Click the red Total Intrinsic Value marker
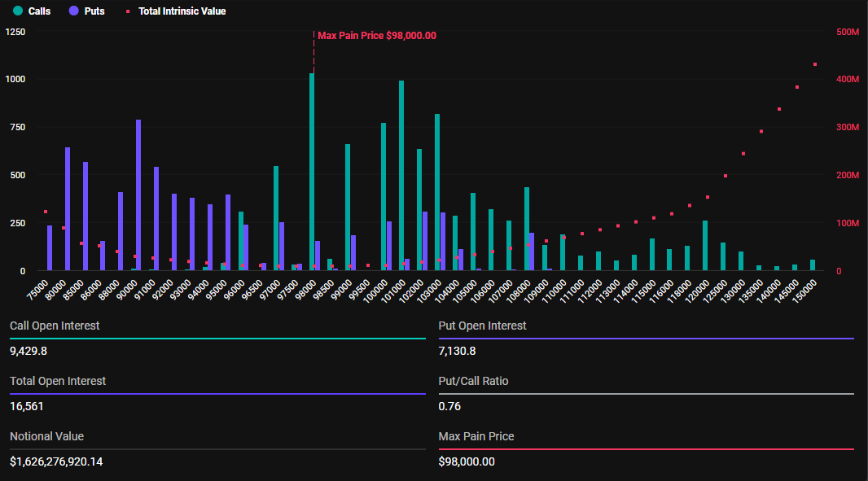 pyautogui.click(x=128, y=11)
